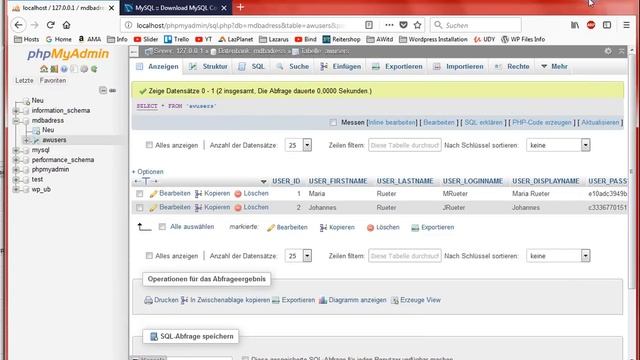Switch to the Anzeigen tab
This screenshot has width=640, height=360.
pos(157,66)
